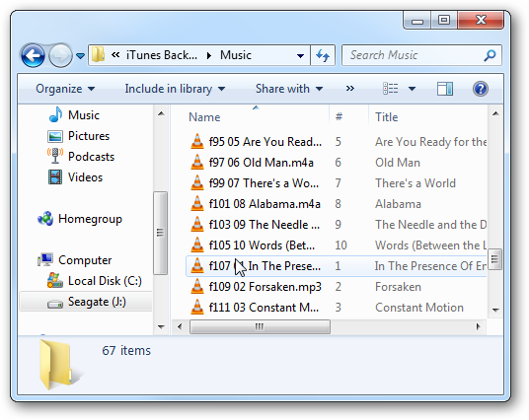Click the refresh icon beside address bar
The width and height of the screenshot is (529, 420).
coord(323,55)
